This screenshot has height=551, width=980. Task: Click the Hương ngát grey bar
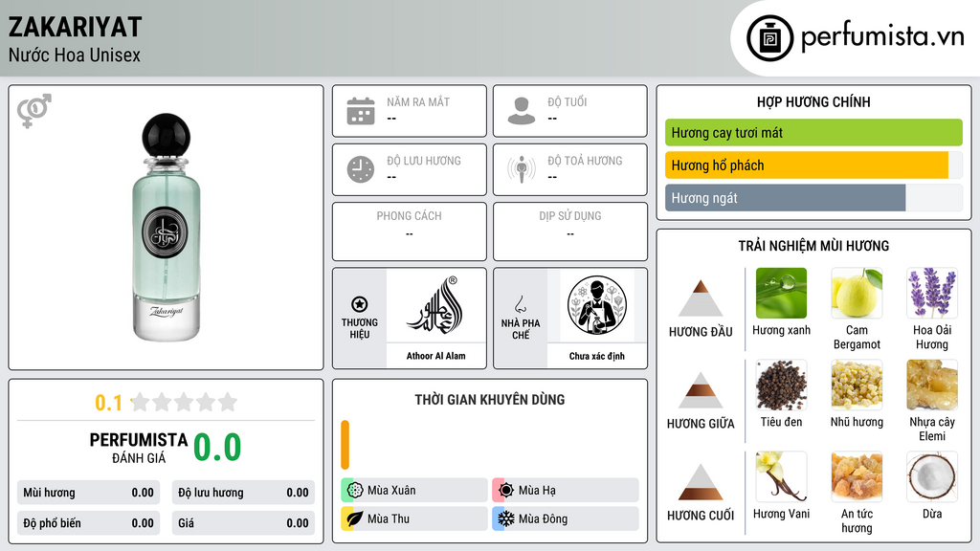786,198
